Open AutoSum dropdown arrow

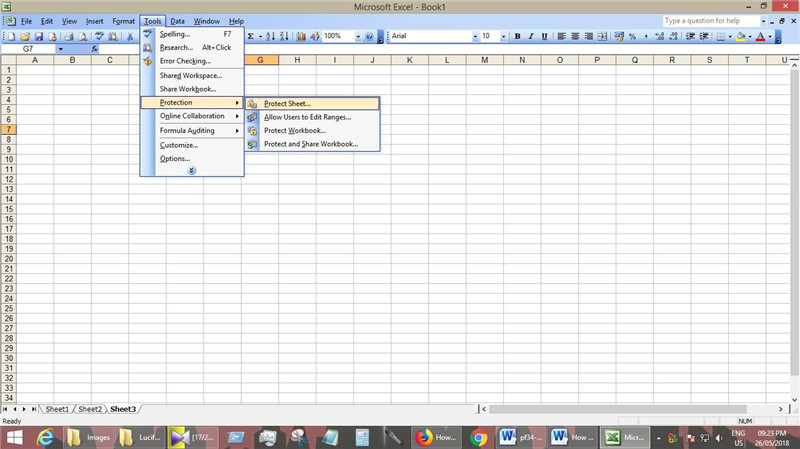coord(260,36)
